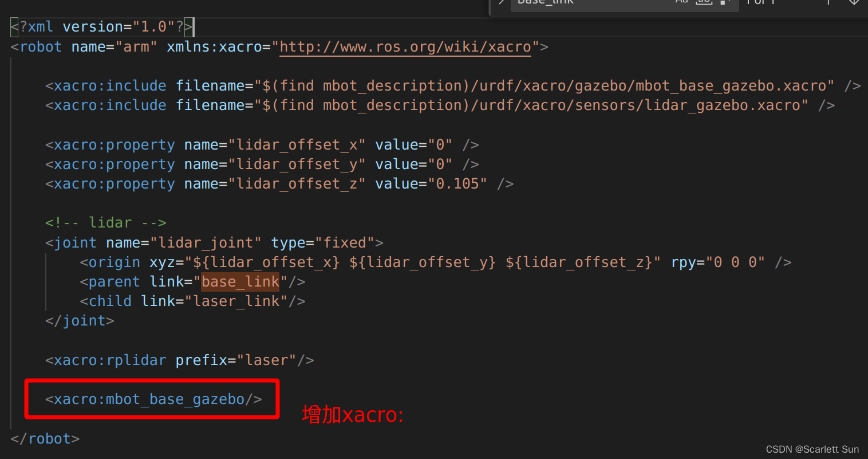Click the "lidar_offset_x" property name
This screenshot has width=868, height=459.
click(297, 145)
